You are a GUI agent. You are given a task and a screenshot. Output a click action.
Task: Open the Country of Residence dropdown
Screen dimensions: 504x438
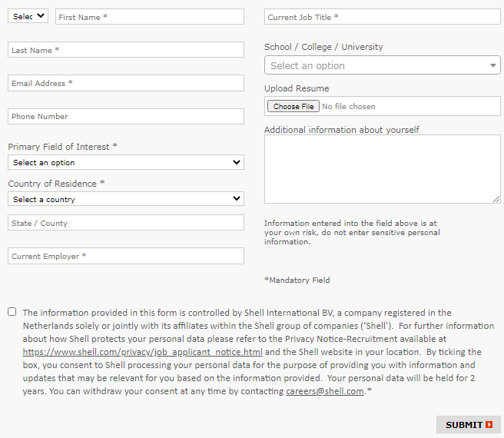(x=126, y=199)
